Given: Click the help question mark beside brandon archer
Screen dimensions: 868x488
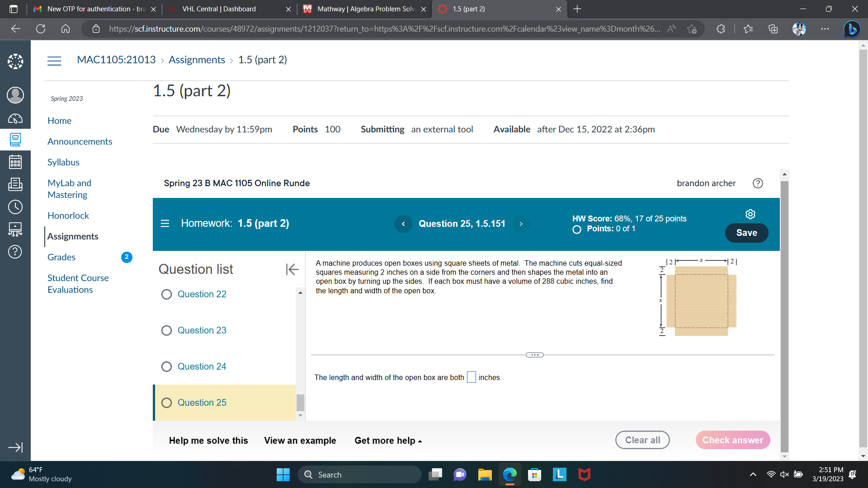Looking at the screenshot, I should coord(758,183).
